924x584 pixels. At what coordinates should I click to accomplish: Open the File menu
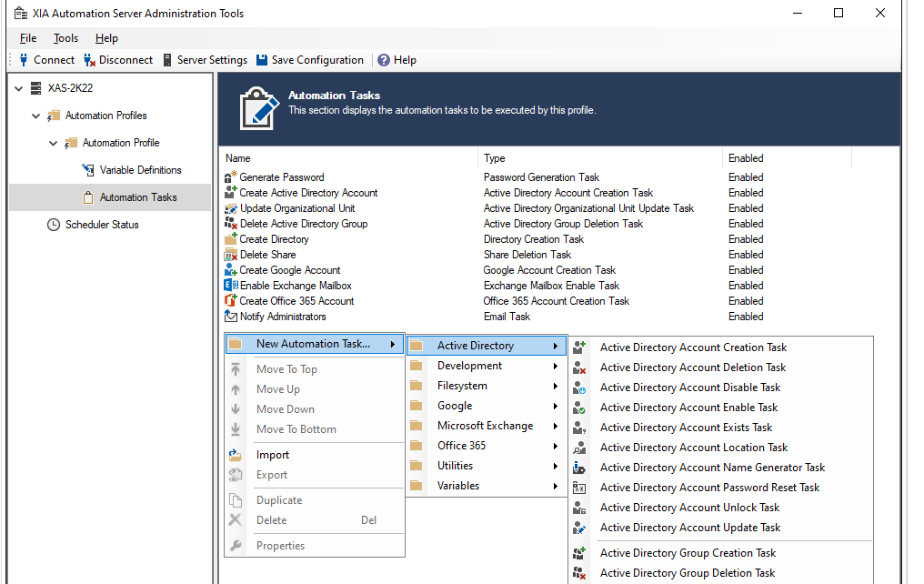point(27,38)
